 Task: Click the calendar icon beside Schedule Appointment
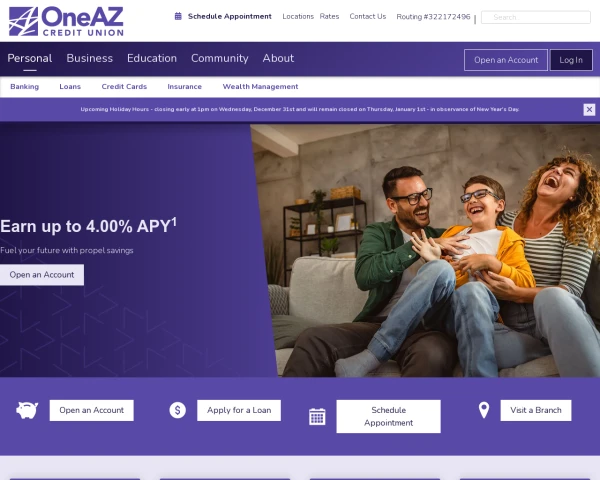pyautogui.click(x=178, y=16)
